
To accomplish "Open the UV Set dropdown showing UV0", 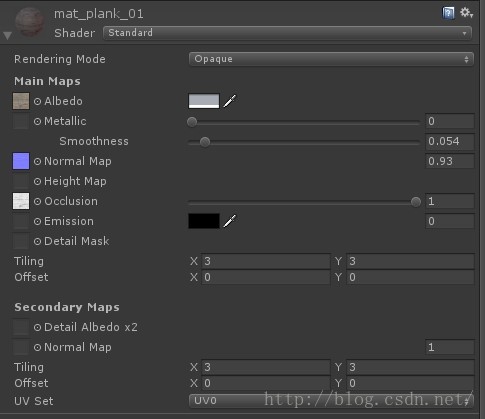I will click(331, 401).
